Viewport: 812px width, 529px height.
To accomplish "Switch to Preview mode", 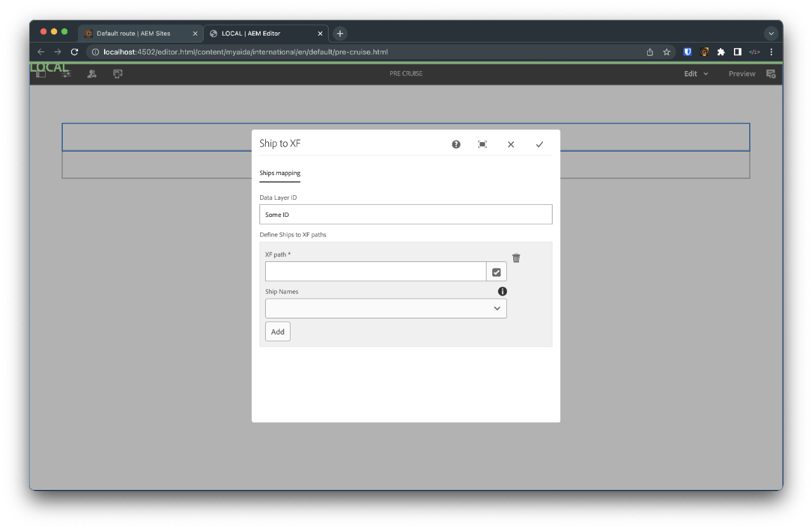I will 742,74.
